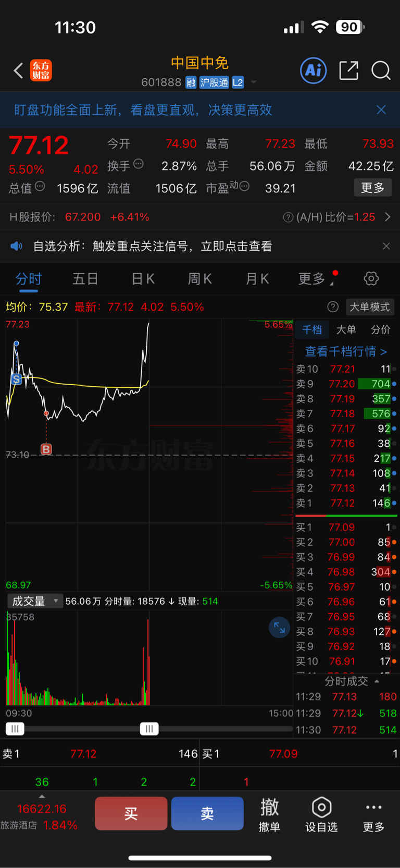Tap the blue 卖 sell button
The height and width of the screenshot is (868, 400).
[x=207, y=813]
